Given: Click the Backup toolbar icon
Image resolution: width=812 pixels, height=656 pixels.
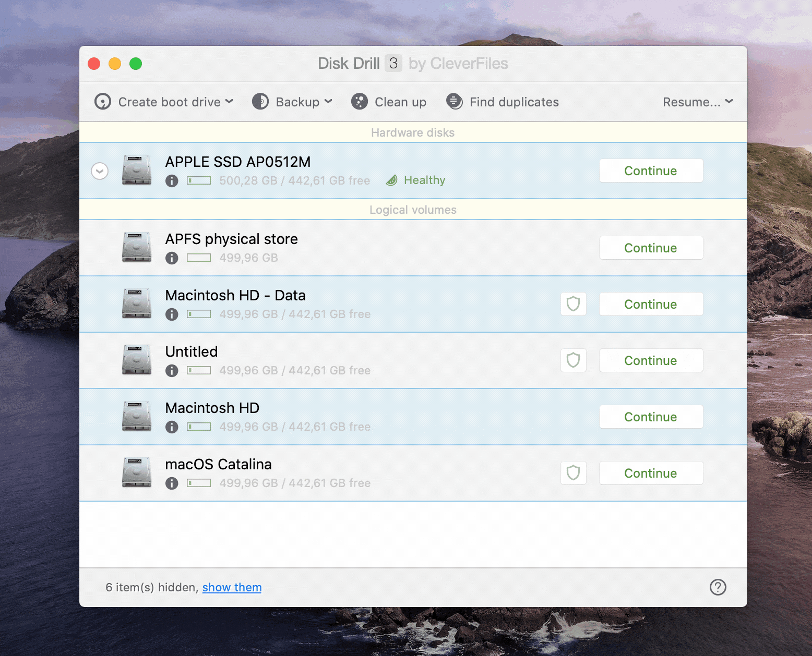Looking at the screenshot, I should point(260,101).
